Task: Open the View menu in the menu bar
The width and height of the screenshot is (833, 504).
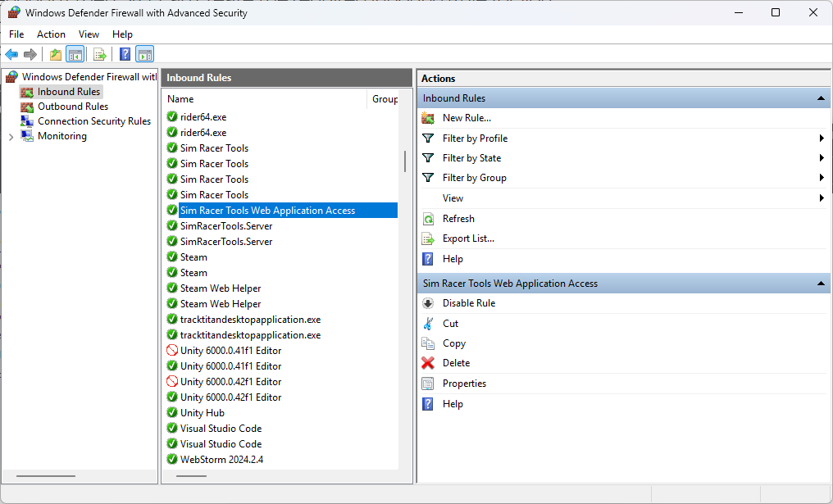Action: tap(89, 34)
